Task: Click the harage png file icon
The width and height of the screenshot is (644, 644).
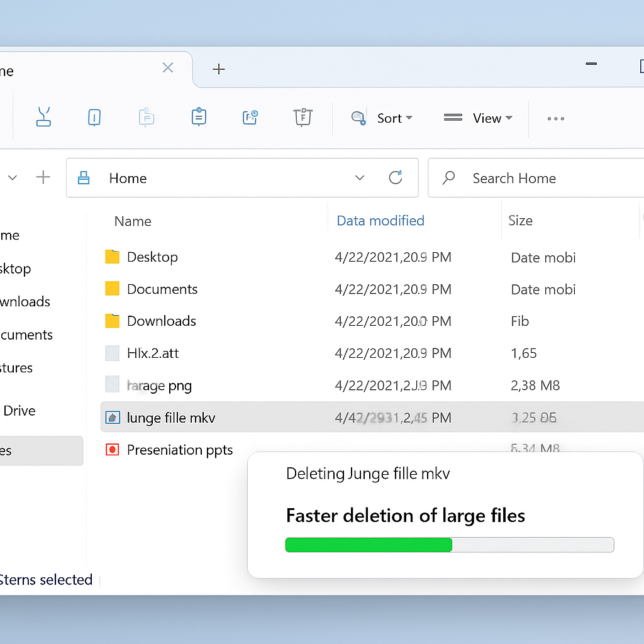Action: pos(112,384)
